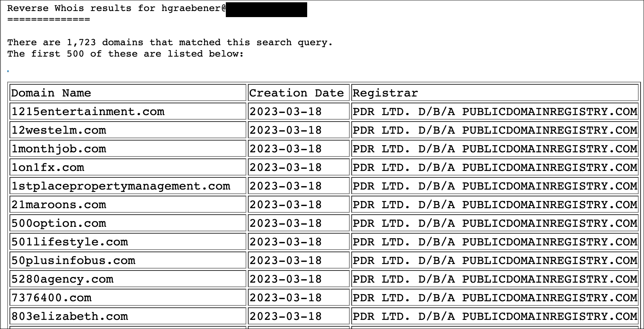Select 803elizabeth.com in the table
This screenshot has width=644, height=329.
coord(70,316)
